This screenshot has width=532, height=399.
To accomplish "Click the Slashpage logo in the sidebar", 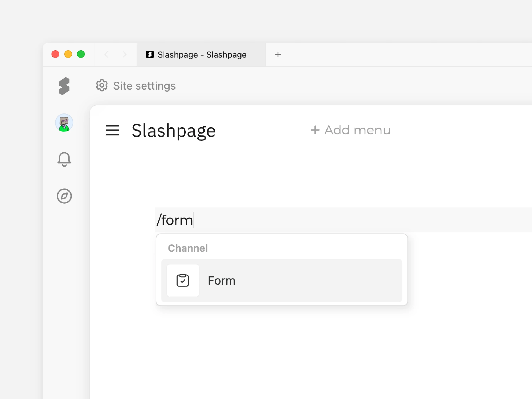I will (x=64, y=86).
